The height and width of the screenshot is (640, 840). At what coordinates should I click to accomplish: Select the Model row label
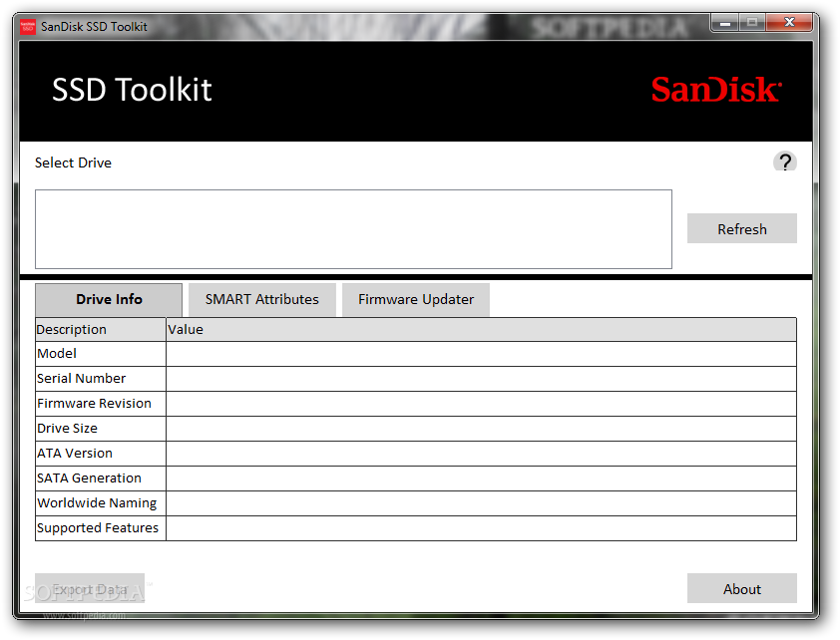tap(57, 354)
